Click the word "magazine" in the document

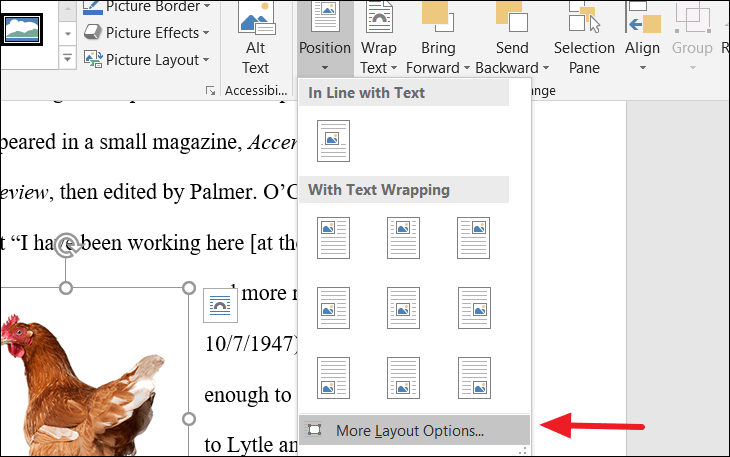click(x=197, y=143)
